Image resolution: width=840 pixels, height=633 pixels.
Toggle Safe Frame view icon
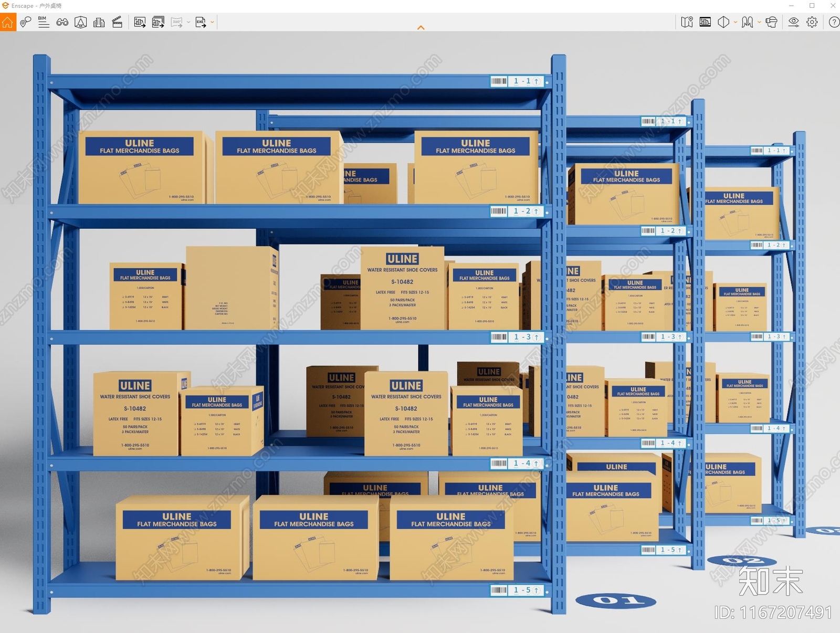pos(705,22)
